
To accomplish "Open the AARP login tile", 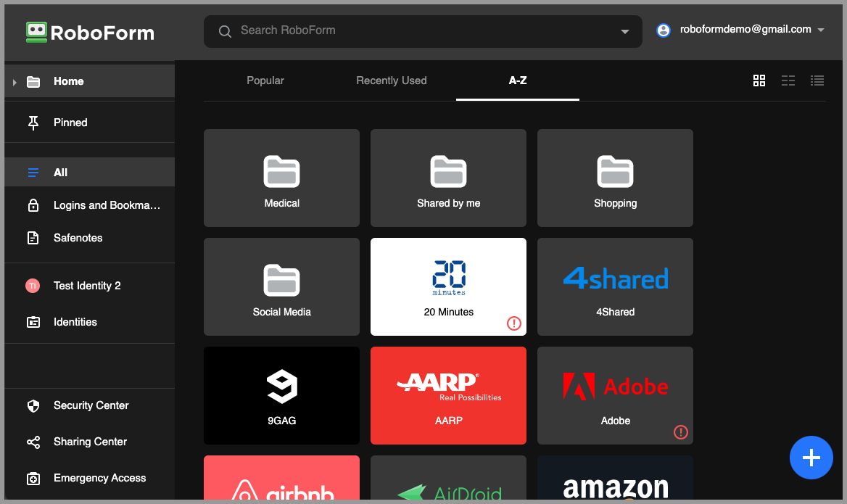I will point(448,395).
